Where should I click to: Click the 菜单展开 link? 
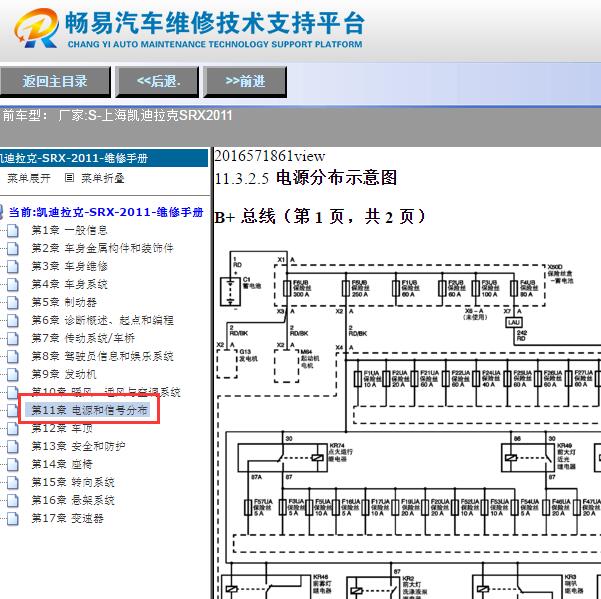(29, 178)
